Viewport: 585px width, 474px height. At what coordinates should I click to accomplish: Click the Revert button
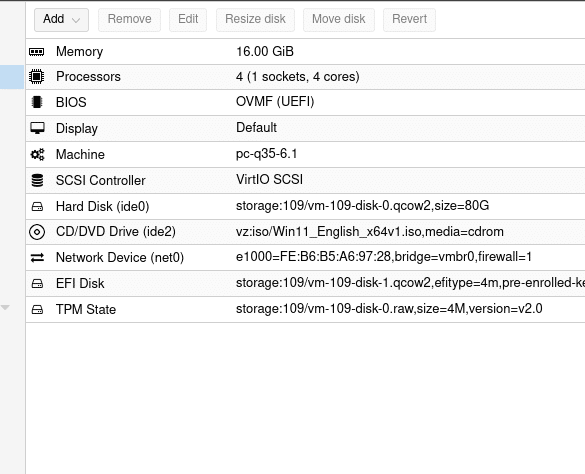pos(409,19)
